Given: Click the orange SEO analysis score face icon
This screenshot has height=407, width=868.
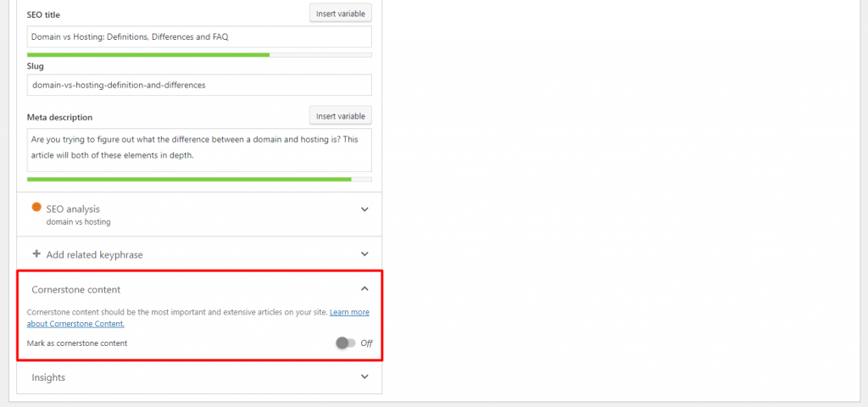Looking at the screenshot, I should [x=36, y=207].
